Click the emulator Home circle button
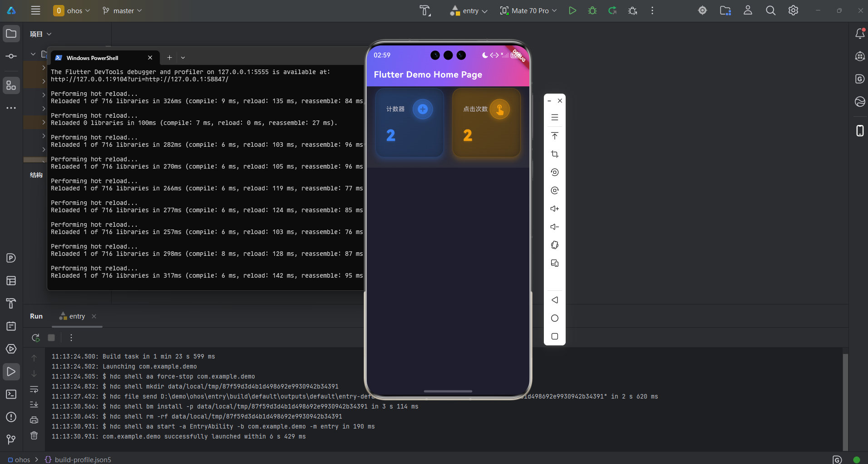Image resolution: width=868 pixels, height=464 pixels. [x=555, y=318]
